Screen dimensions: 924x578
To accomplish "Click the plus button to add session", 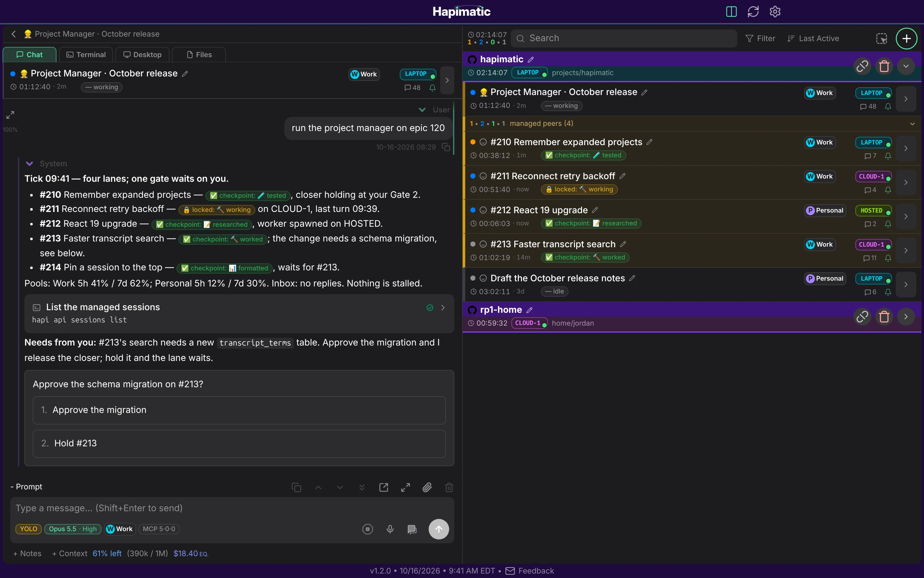I will (906, 38).
